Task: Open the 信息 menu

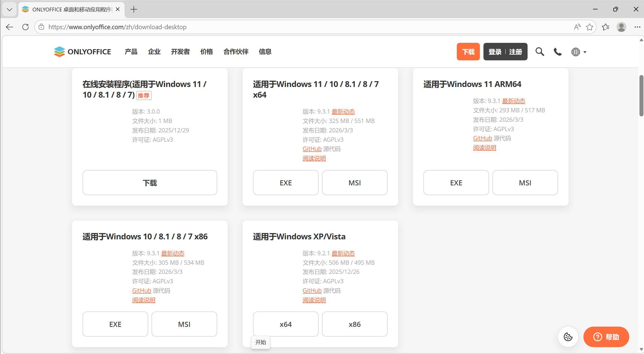Action: pyautogui.click(x=265, y=52)
